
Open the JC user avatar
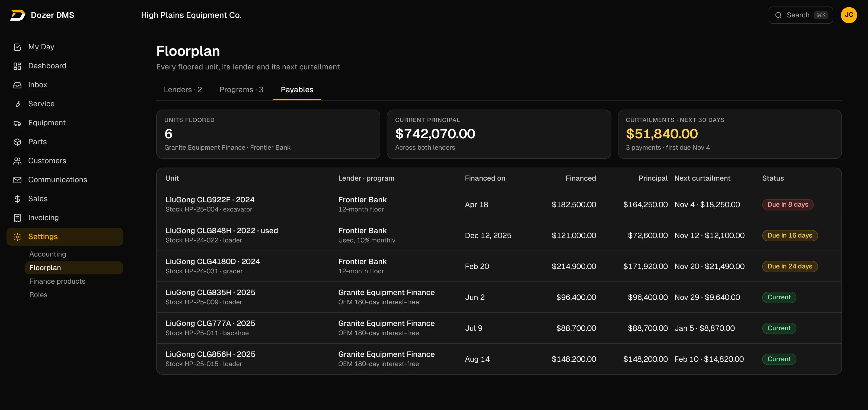tap(849, 15)
